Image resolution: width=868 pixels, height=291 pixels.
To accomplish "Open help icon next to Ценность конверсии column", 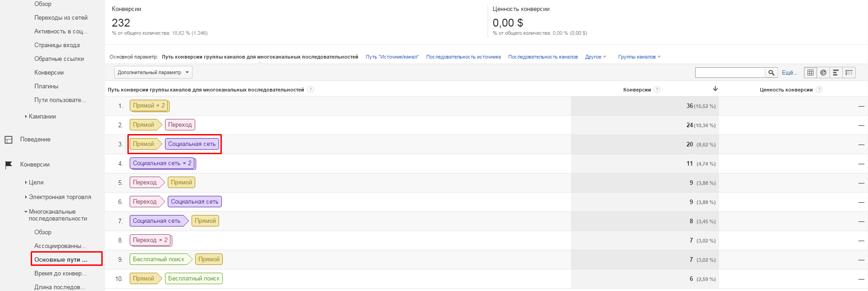I will (819, 90).
